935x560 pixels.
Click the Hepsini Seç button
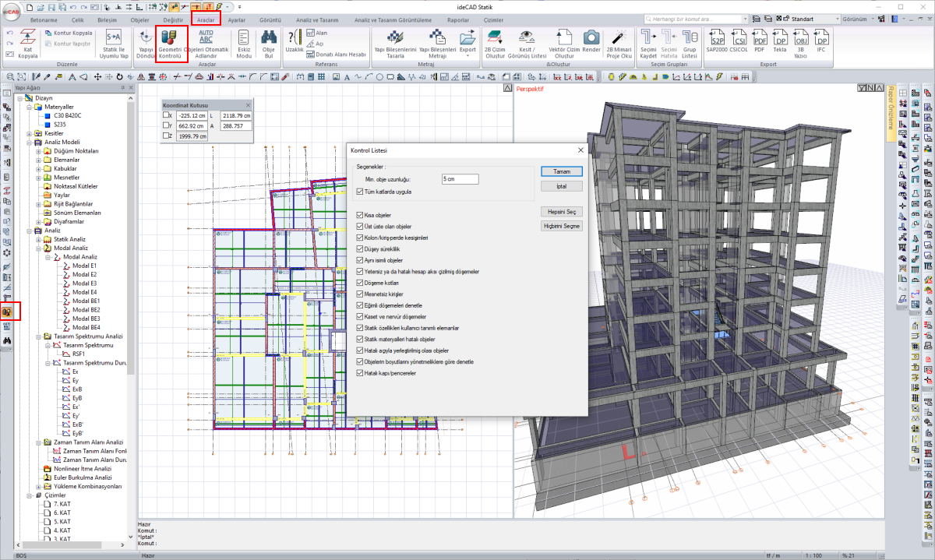click(561, 212)
